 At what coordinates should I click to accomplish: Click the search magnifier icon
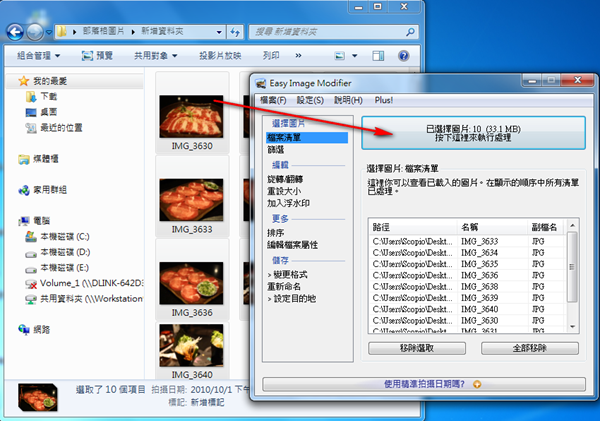[410, 32]
